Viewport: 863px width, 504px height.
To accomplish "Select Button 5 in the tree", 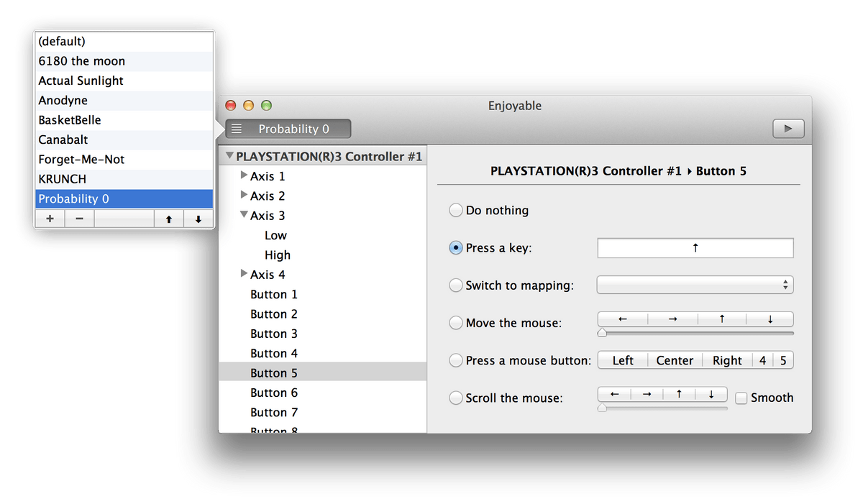I will tap(322, 372).
